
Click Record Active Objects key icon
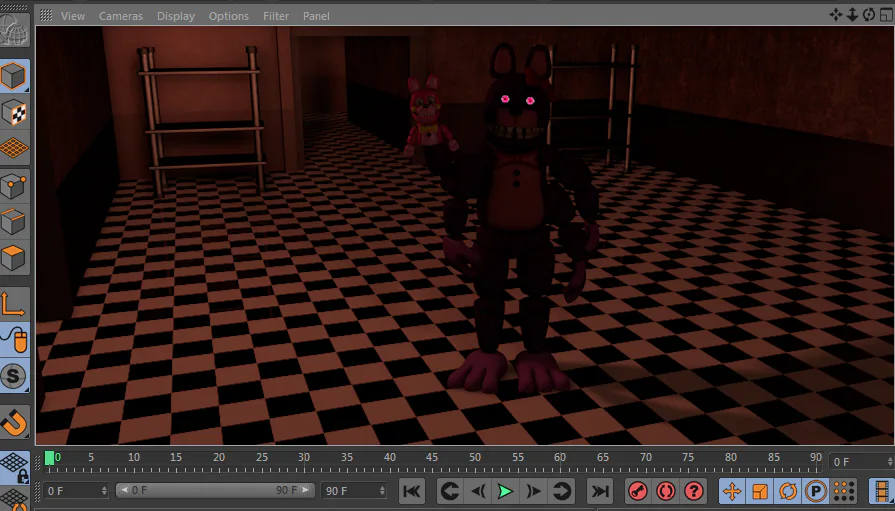pyautogui.click(x=638, y=491)
